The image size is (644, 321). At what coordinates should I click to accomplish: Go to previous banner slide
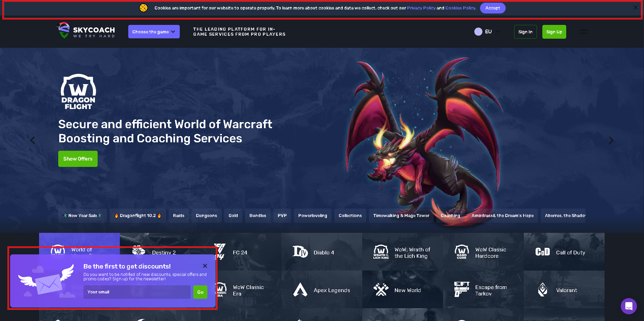33,140
